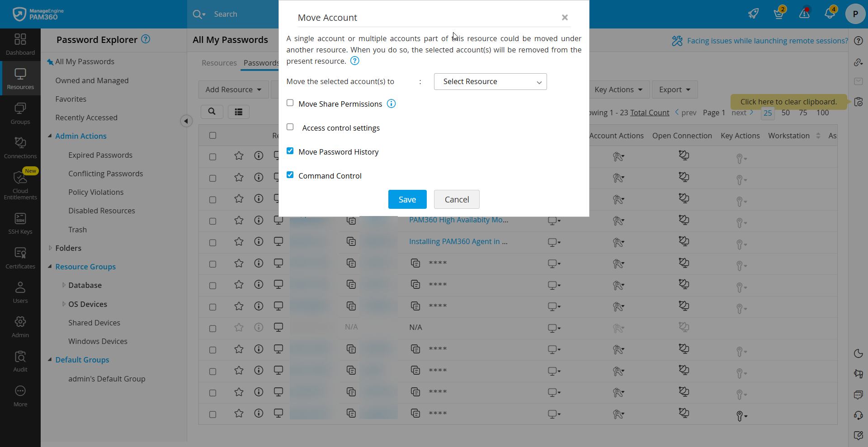Open notifications via the bell icon
Image resolution: width=868 pixels, height=447 pixels.
(830, 13)
